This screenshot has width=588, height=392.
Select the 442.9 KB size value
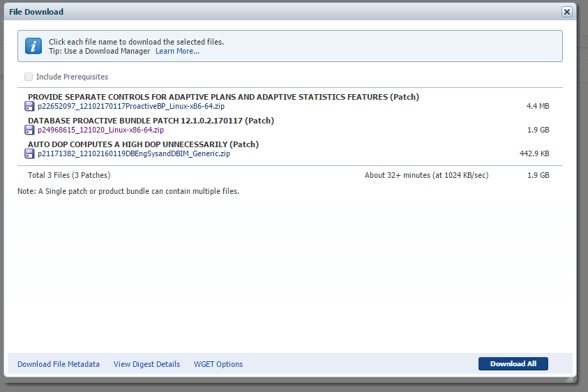(534, 153)
